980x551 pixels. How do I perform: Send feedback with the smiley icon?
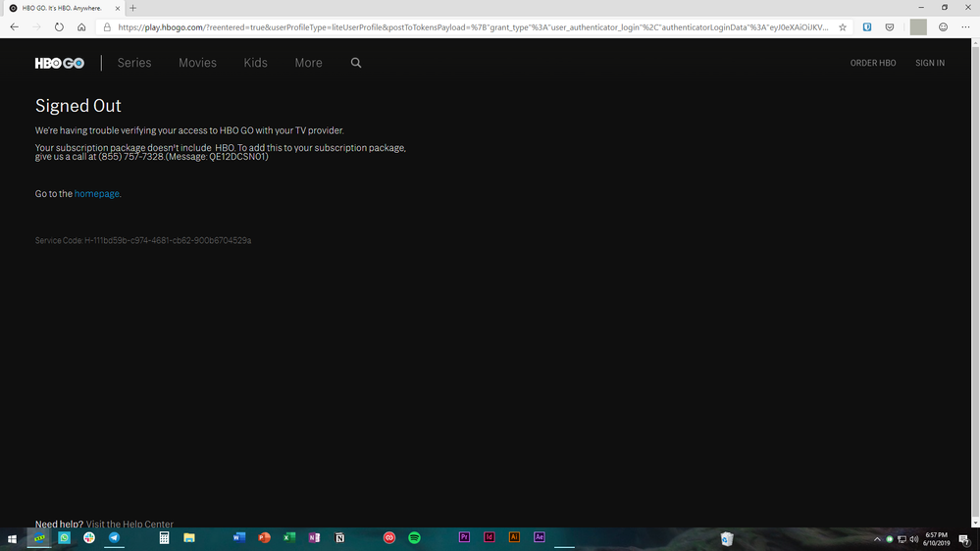tap(943, 26)
